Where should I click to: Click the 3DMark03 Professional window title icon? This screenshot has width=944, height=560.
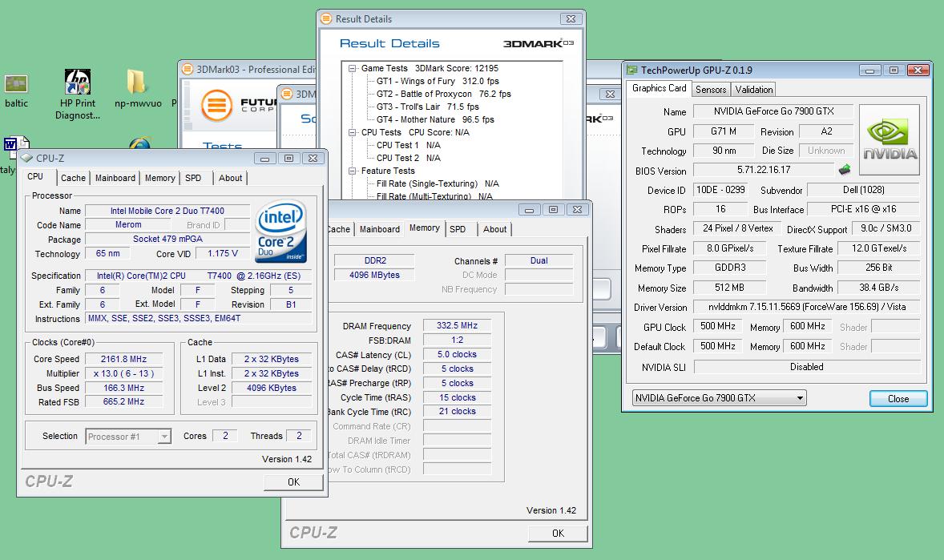pos(188,69)
